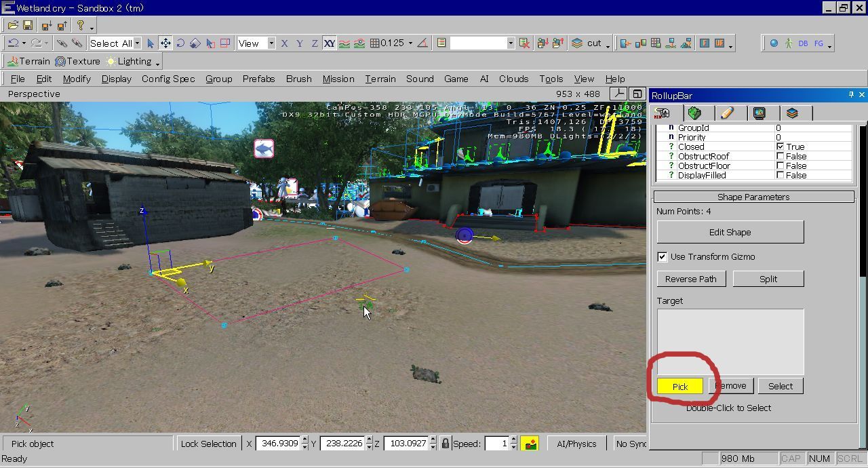Viewport: 868px width, 468px height.
Task: Enable the DisplayFilled checkbox
Action: pos(780,175)
